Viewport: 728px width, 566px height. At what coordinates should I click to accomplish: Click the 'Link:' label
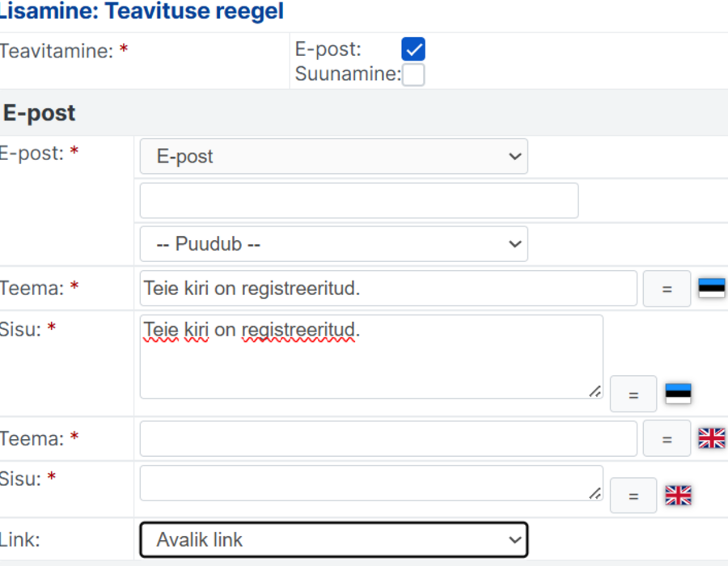(x=20, y=540)
